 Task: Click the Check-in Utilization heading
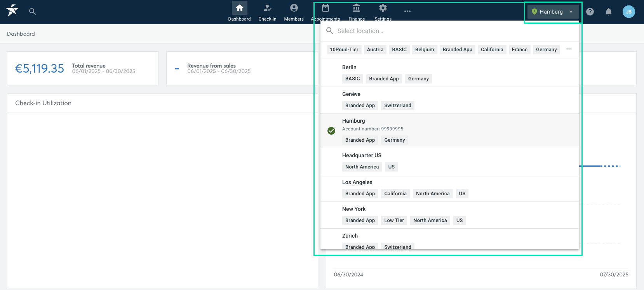pos(43,103)
